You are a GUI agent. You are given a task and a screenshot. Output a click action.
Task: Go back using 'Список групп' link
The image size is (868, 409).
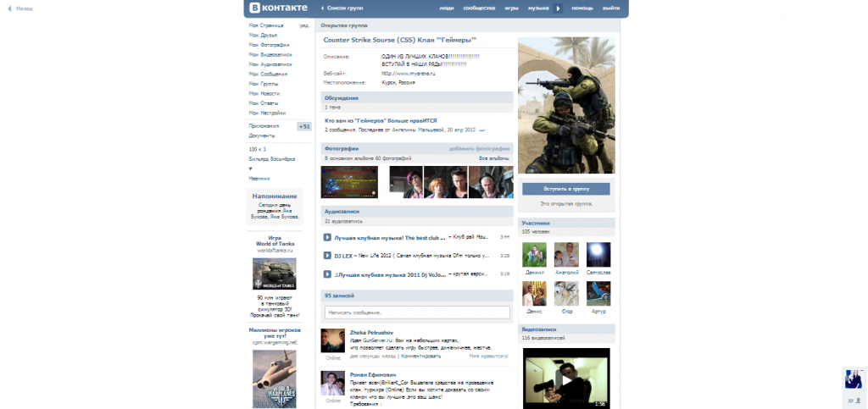point(344,8)
